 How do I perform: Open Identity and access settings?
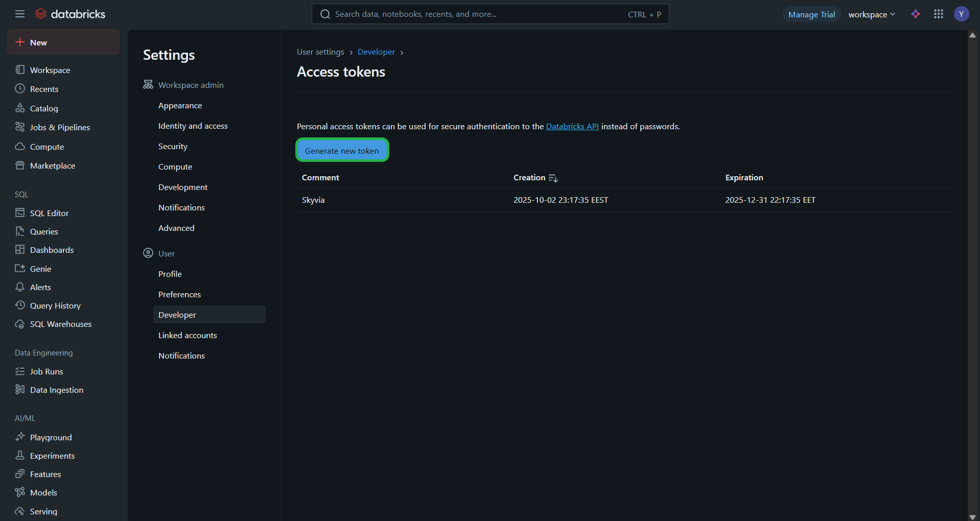193,126
